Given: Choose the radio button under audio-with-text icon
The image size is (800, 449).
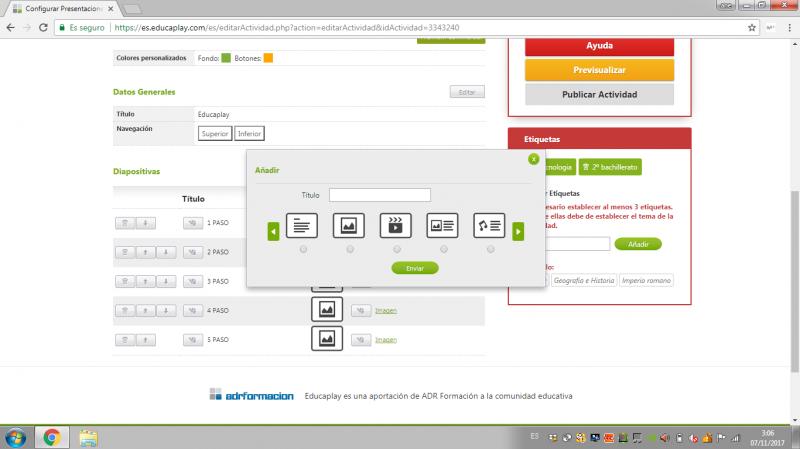Looking at the screenshot, I should tap(490, 249).
